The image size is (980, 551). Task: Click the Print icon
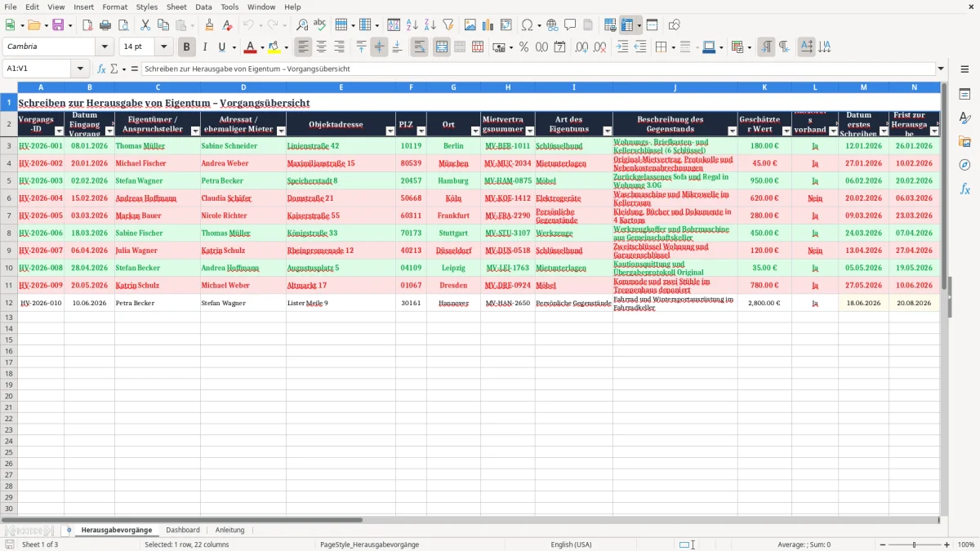pos(105,25)
